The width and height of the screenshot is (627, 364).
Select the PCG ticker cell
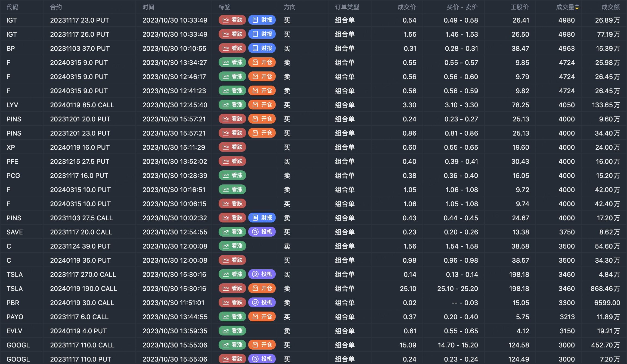[13, 175]
